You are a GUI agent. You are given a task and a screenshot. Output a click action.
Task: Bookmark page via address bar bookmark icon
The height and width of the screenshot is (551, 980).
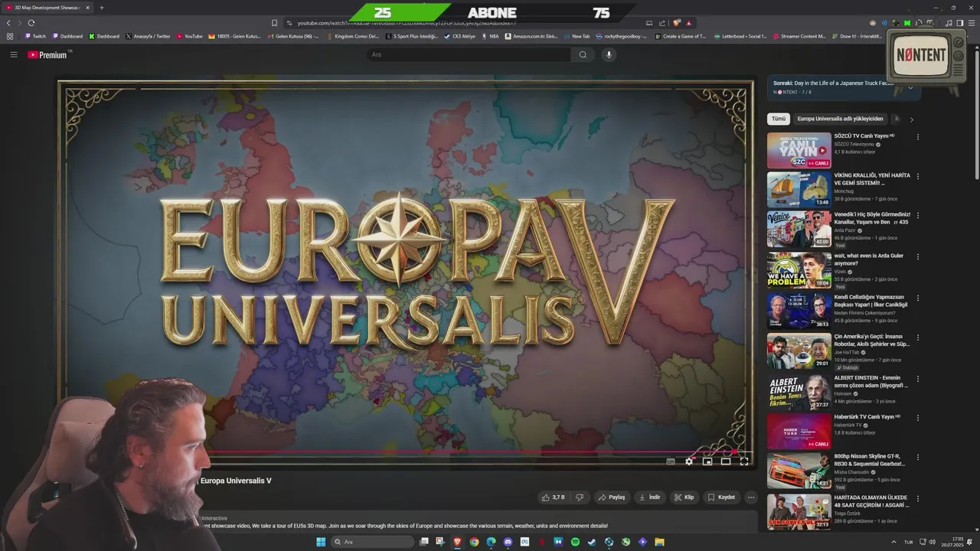coord(274,23)
